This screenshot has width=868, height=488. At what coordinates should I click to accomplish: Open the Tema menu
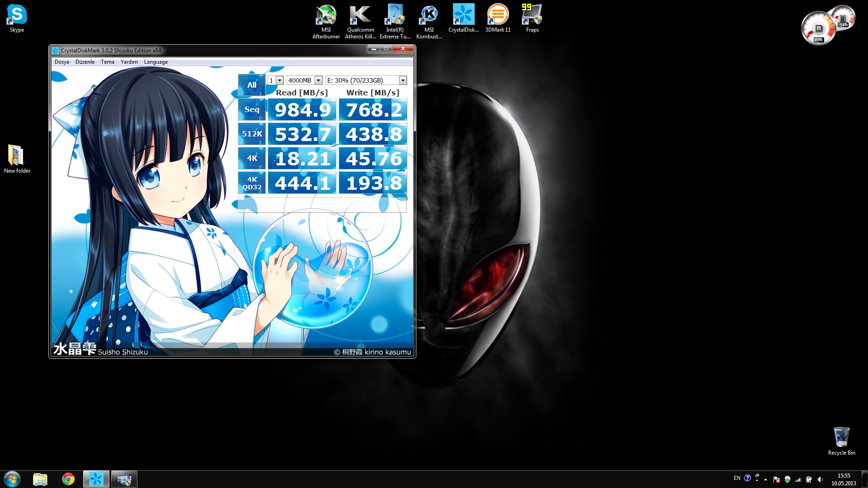pos(108,62)
